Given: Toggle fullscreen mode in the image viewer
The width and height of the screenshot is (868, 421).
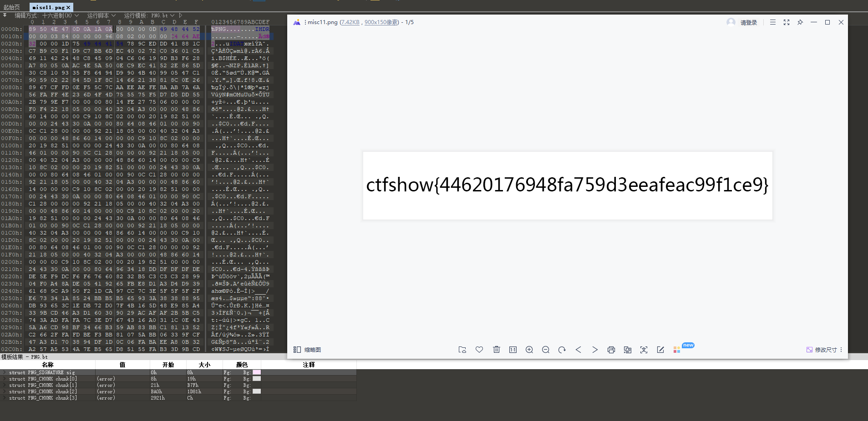Looking at the screenshot, I should coord(786,22).
